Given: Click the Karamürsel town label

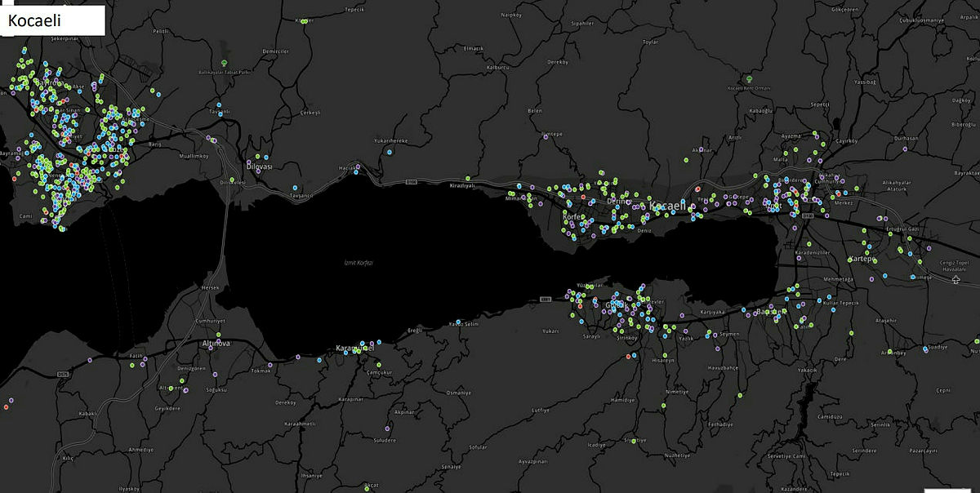Looking at the screenshot, I should pyautogui.click(x=353, y=349).
